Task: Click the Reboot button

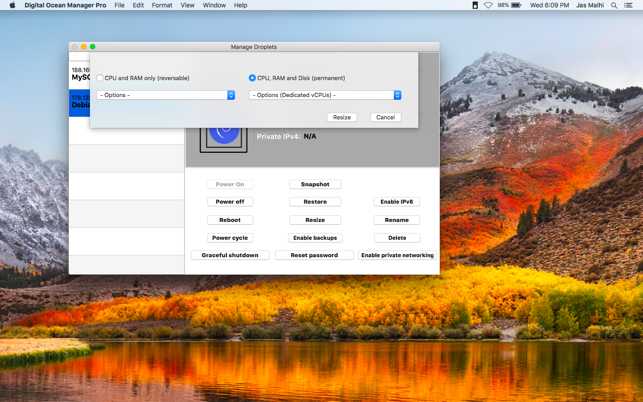Action: tap(230, 220)
